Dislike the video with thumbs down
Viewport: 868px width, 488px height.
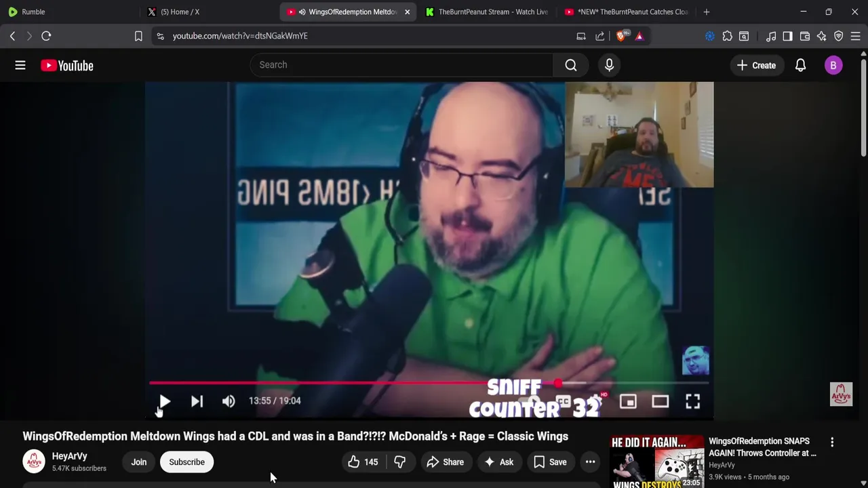coord(400,462)
